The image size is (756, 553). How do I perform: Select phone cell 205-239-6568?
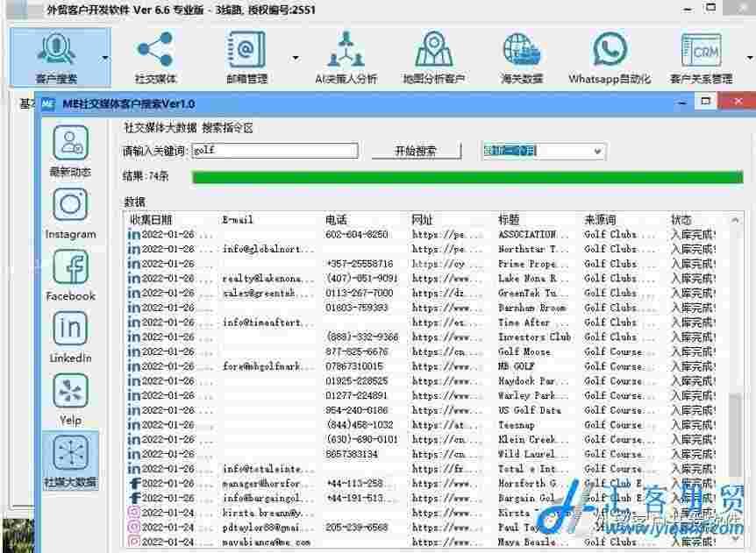pyautogui.click(x=357, y=528)
